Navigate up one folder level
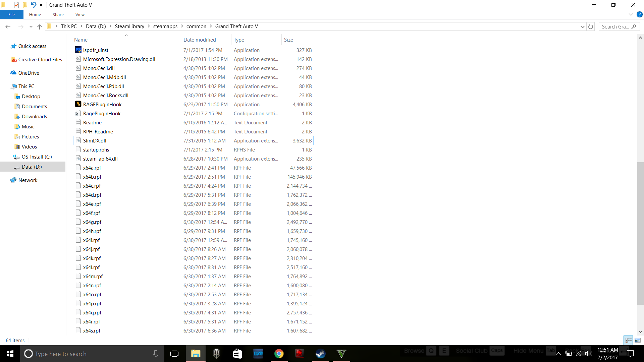This screenshot has width=644, height=362. (40, 26)
